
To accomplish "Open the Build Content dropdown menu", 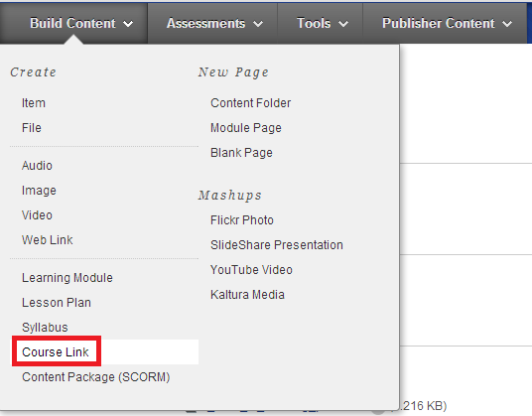I will (x=81, y=24).
